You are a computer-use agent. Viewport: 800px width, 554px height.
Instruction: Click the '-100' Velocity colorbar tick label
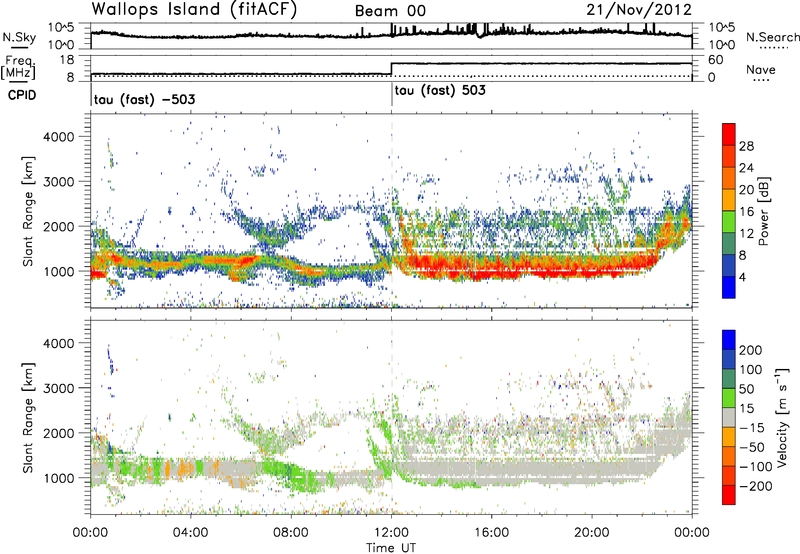pos(755,466)
